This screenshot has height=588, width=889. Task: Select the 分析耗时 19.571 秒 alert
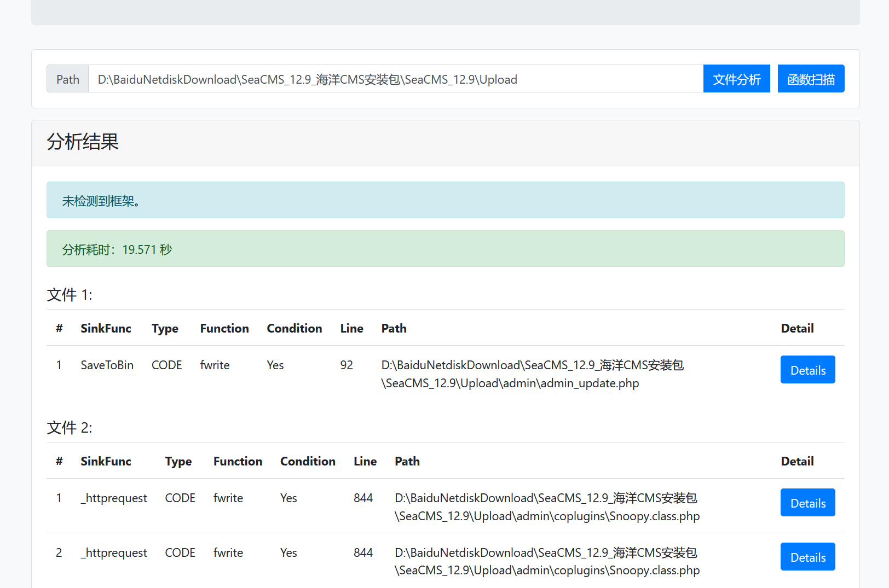pyautogui.click(x=444, y=249)
